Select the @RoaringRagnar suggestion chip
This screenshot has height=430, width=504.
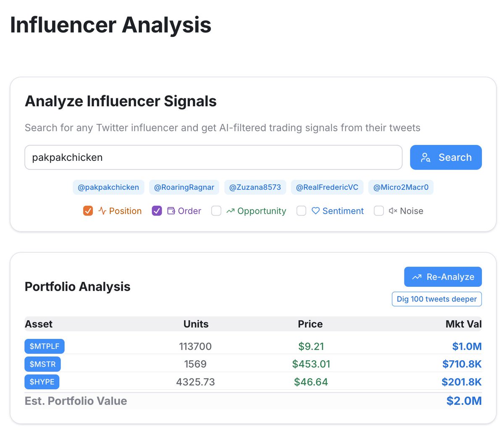[184, 187]
